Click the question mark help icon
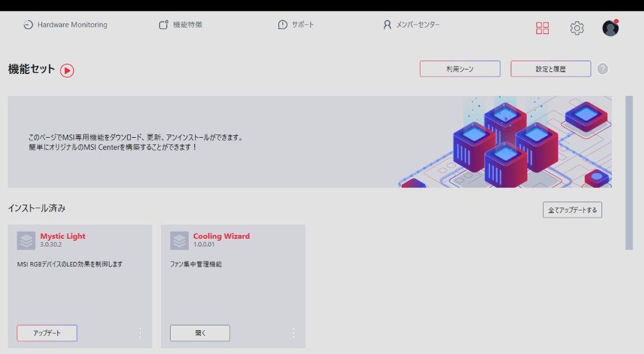 603,69
